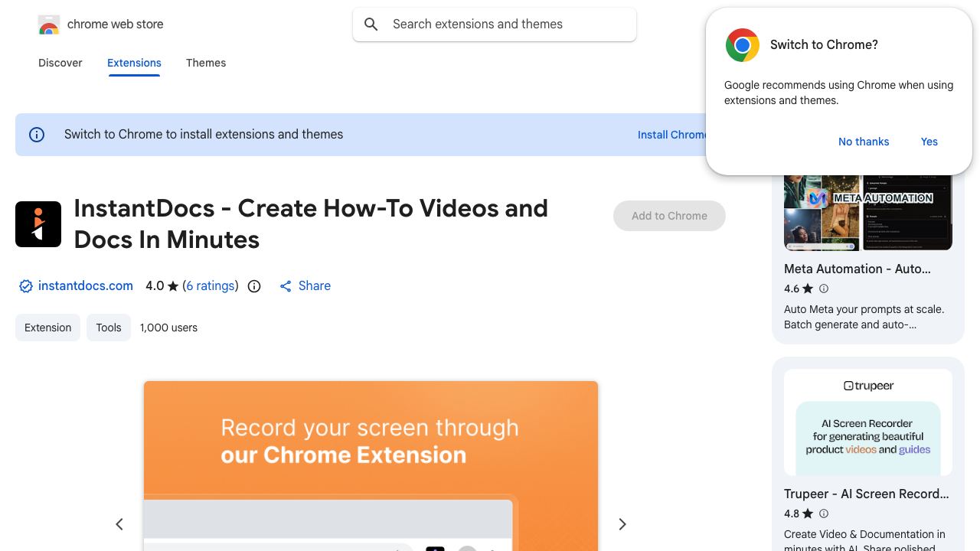
Task: Click info icon beside Meta Automation 4.6 rating
Action: click(824, 289)
